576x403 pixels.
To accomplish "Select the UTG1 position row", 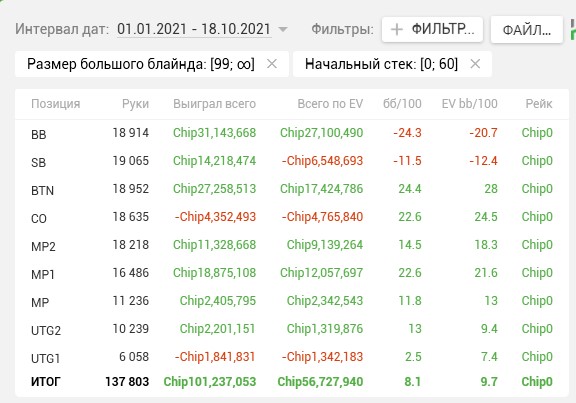I will [x=292, y=357].
